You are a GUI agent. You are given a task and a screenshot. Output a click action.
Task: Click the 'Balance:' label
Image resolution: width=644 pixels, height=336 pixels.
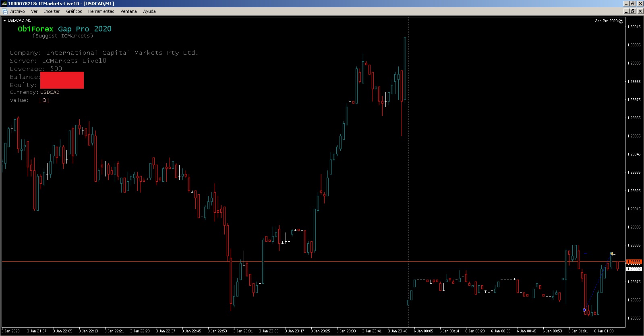pos(25,77)
